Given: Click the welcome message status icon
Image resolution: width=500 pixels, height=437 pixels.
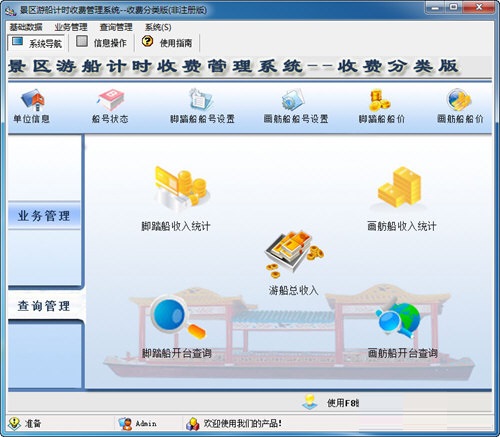Looking at the screenshot, I should coord(192,424).
